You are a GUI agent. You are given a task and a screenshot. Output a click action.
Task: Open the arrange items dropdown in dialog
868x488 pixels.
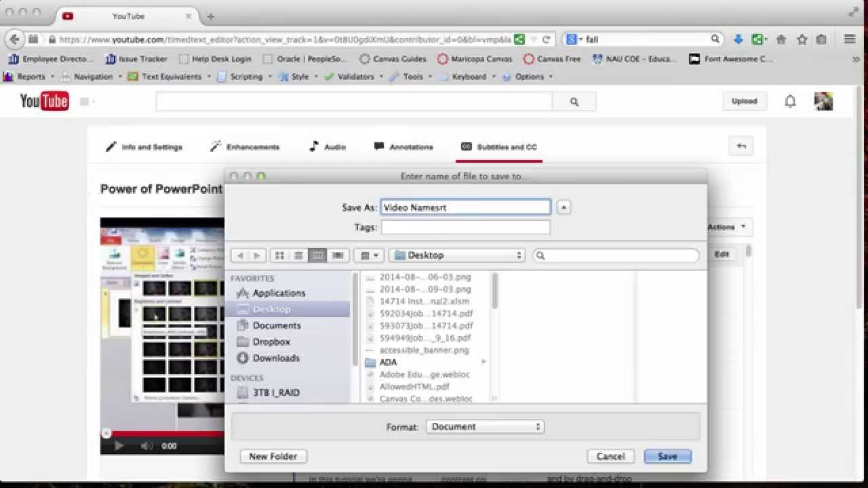(369, 256)
